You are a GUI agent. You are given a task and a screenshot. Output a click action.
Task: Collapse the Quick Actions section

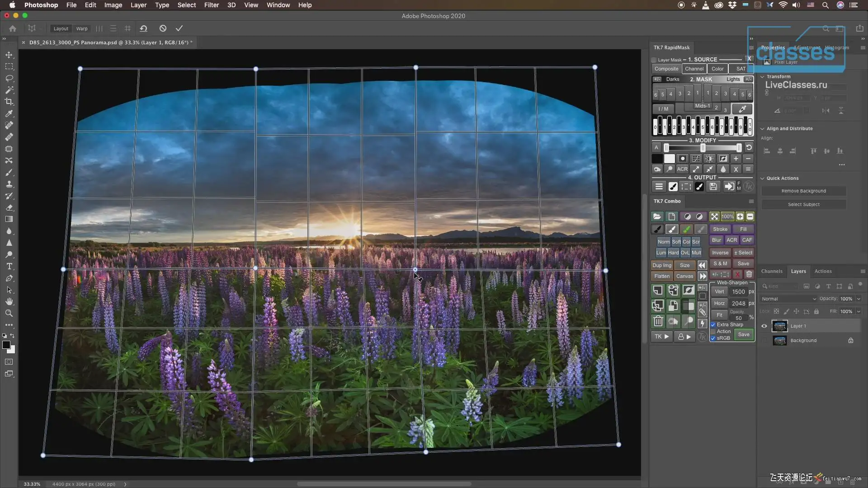(762, 178)
